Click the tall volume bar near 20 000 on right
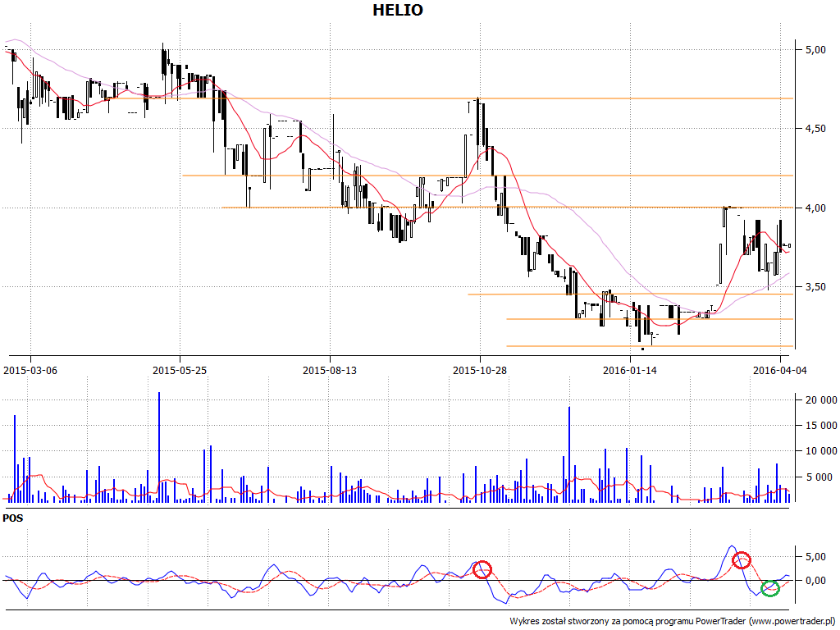This screenshot has width=840, height=630. click(x=569, y=454)
